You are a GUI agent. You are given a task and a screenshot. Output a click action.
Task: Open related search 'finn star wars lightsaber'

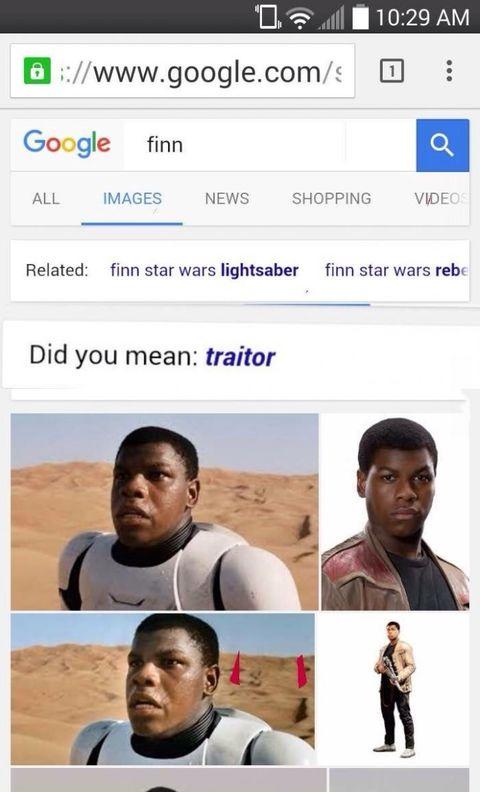204,270
